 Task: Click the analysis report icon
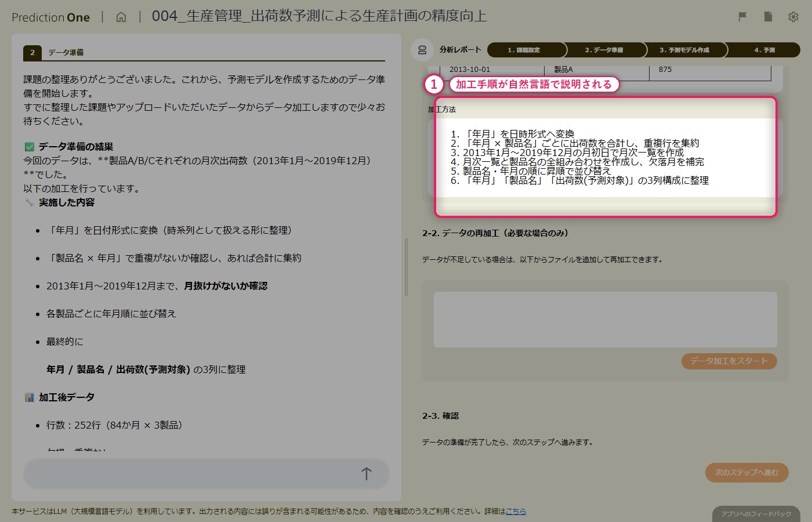[x=422, y=50]
